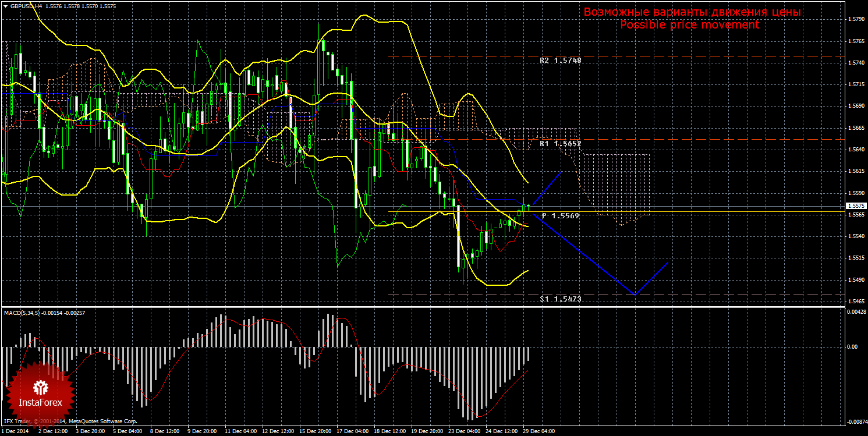The image size is (868, 436).
Task: Click the 1.5590 price axis value
Action: coord(856,193)
